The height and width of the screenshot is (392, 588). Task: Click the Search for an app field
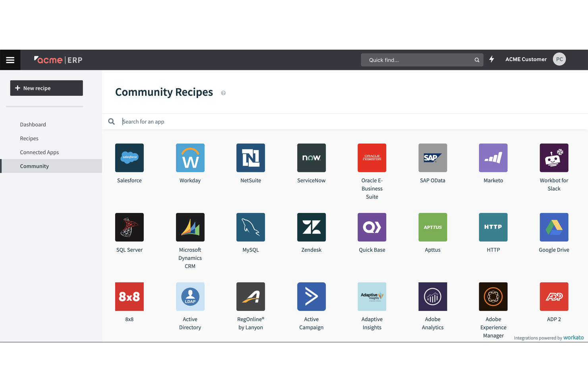point(199,121)
